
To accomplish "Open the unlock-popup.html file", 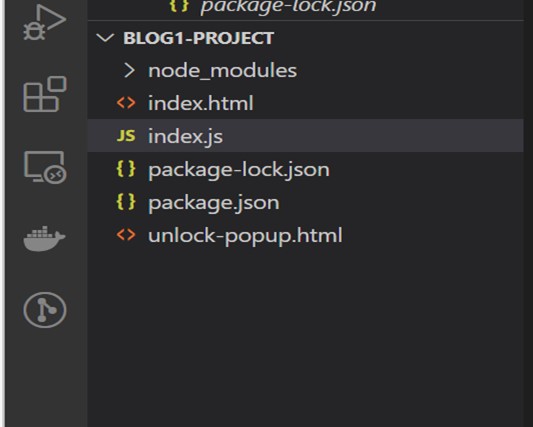I will (x=305, y=235).
